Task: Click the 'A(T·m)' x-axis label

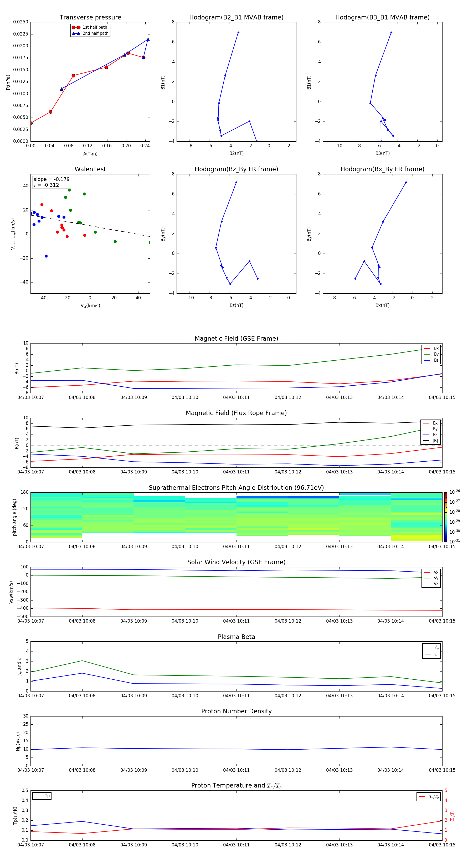Action: point(90,154)
